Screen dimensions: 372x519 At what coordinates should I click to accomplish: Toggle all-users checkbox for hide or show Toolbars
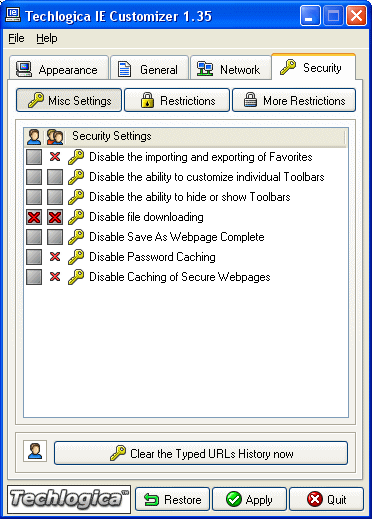pyautogui.click(x=55, y=197)
